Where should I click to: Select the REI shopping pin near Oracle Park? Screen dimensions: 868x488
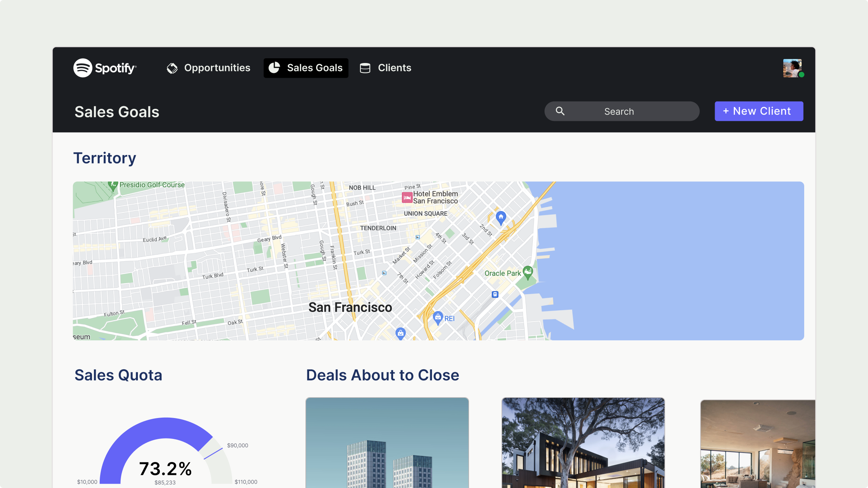438,317
